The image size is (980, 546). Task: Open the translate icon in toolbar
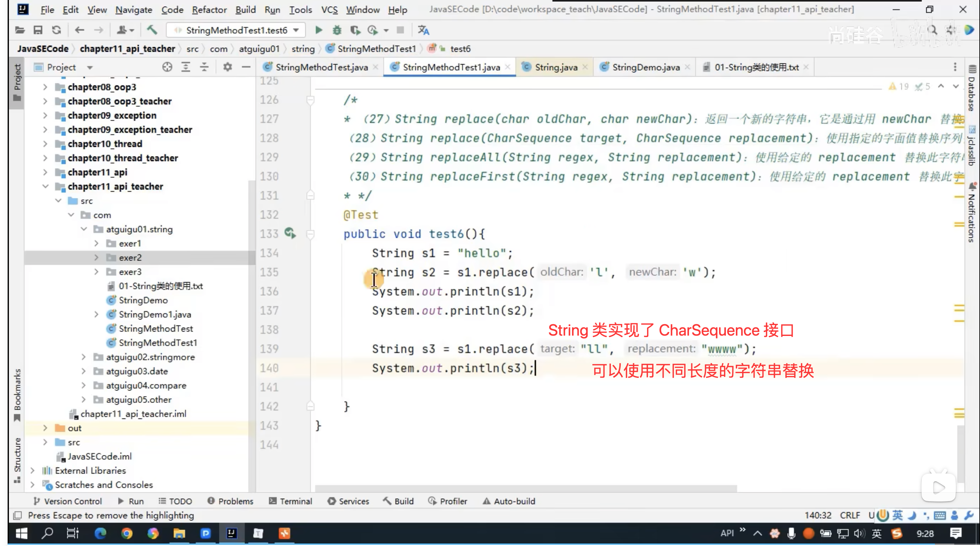[x=423, y=30]
